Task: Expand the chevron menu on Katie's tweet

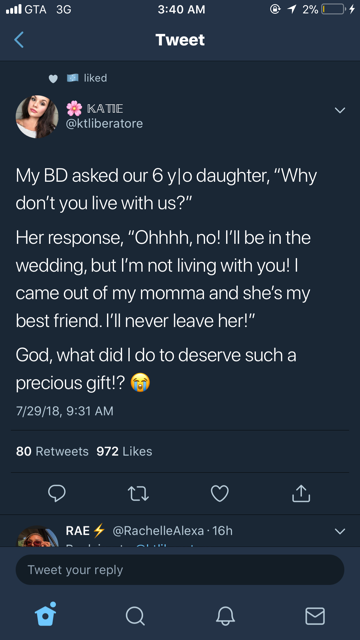Action: pyautogui.click(x=340, y=110)
